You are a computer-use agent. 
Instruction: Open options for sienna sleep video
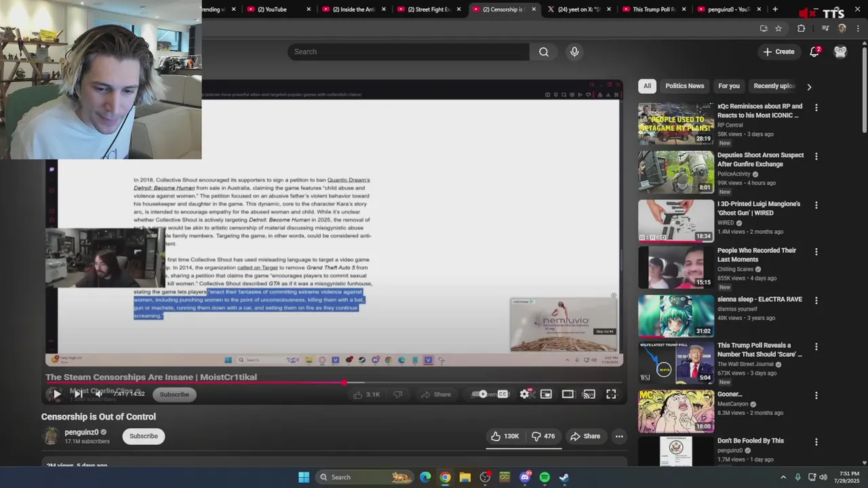point(816,300)
